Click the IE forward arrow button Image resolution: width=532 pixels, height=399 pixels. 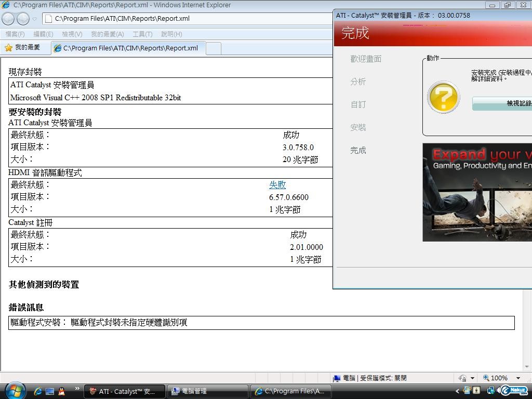point(23,19)
